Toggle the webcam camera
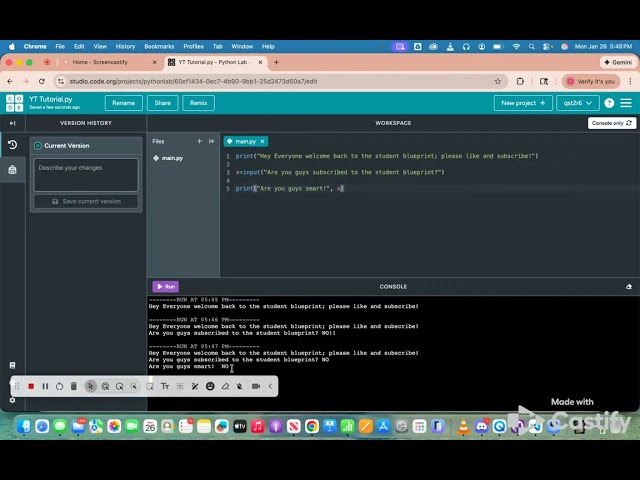 (x=256, y=386)
